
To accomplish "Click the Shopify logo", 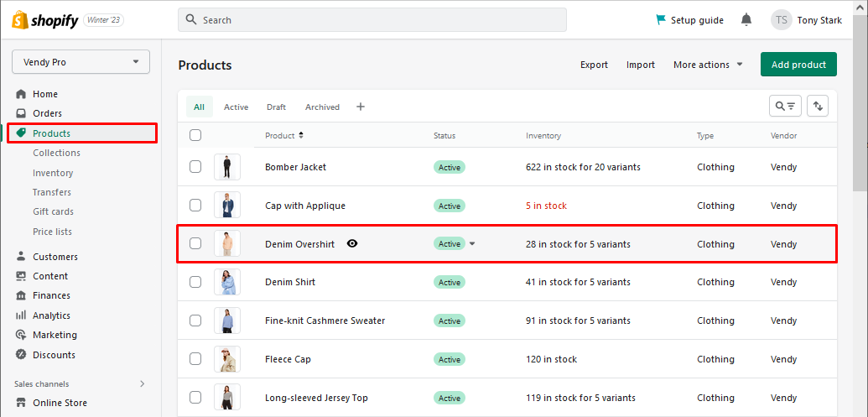I will coord(45,20).
